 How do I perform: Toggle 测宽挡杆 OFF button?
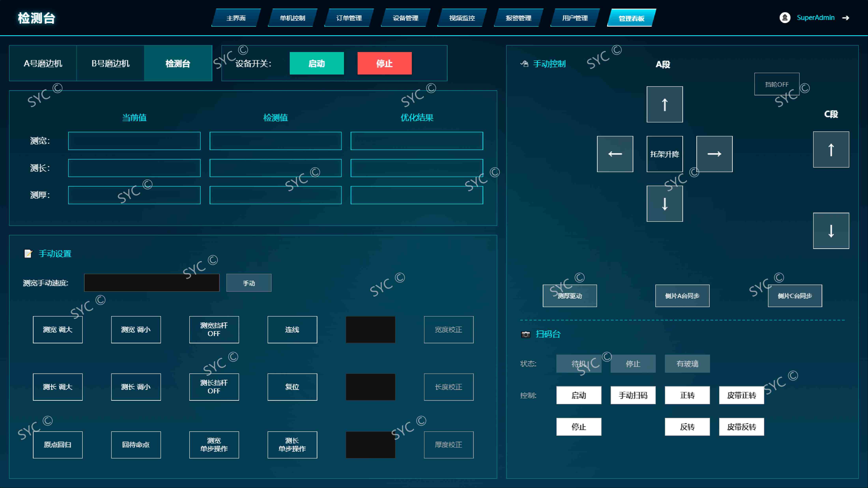coord(214,330)
